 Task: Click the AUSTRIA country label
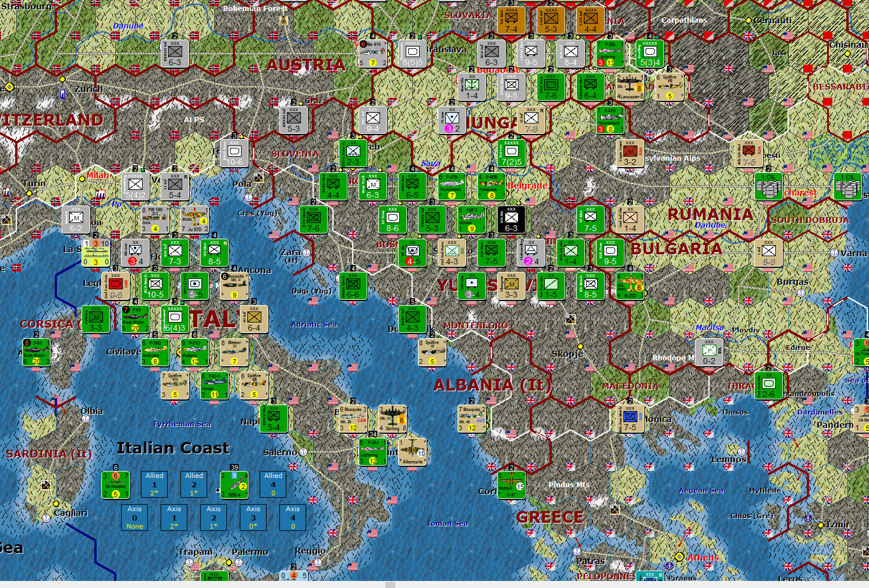tap(306, 65)
